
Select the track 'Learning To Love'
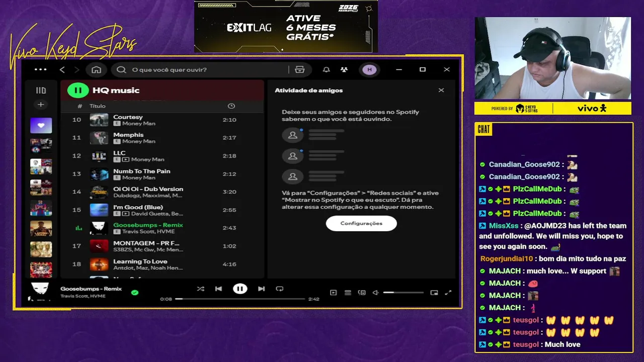140,261
